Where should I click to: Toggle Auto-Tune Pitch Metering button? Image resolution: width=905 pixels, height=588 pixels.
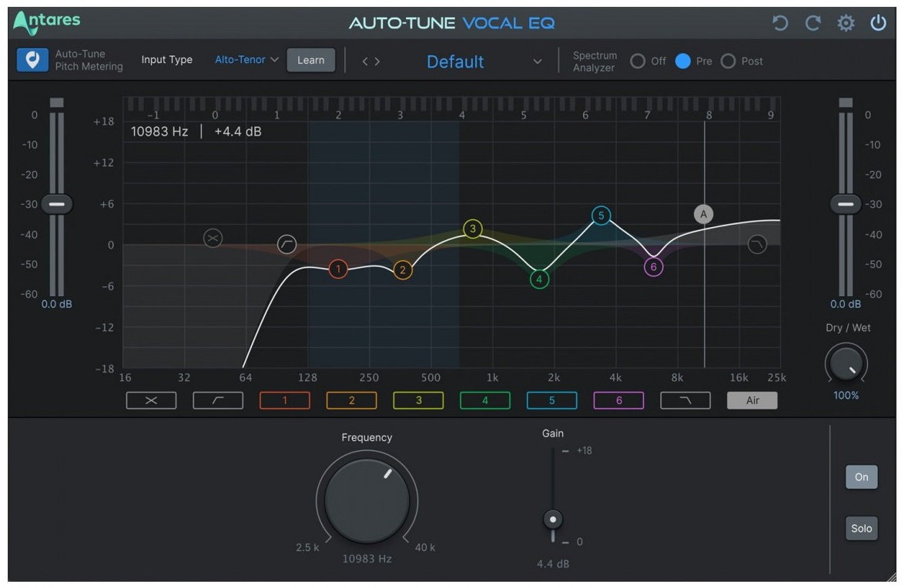pyautogui.click(x=32, y=60)
